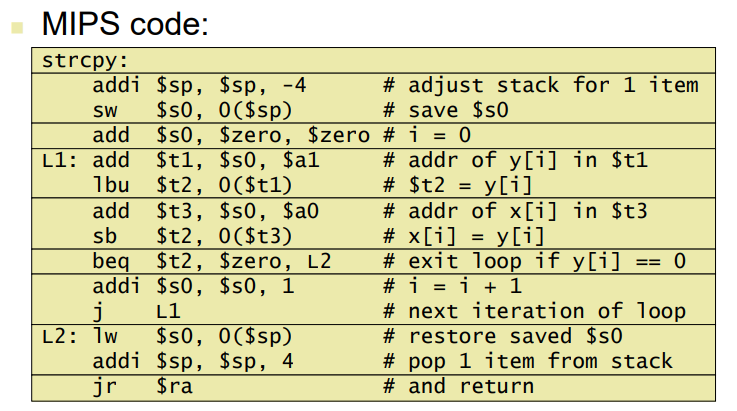The height and width of the screenshot is (411, 737).
Task: Click the square bullet beside the heading
Action: pos(15,23)
